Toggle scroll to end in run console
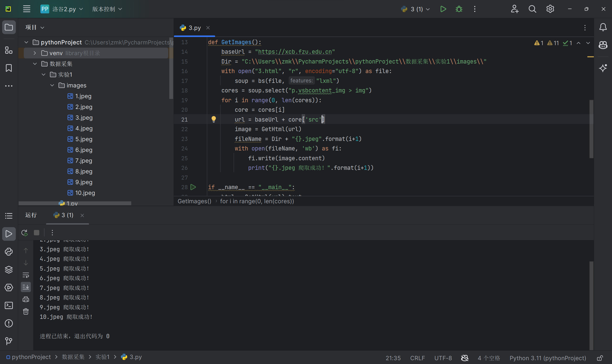The image size is (612, 364). (x=26, y=287)
